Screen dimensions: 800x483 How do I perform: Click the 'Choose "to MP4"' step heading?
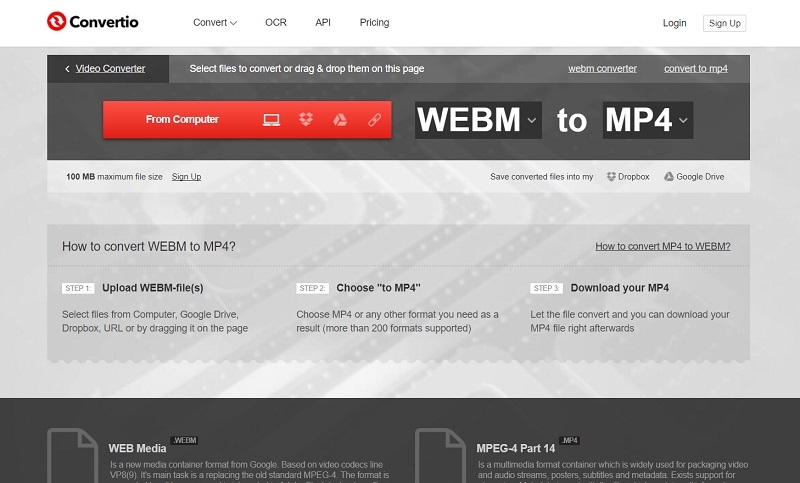379,288
